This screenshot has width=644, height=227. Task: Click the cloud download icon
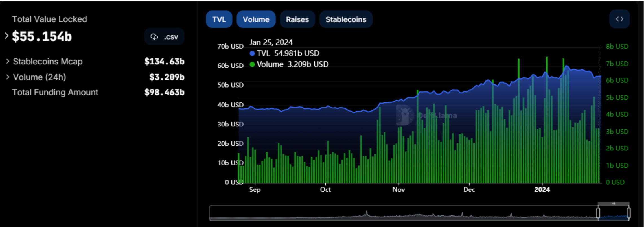coord(154,37)
